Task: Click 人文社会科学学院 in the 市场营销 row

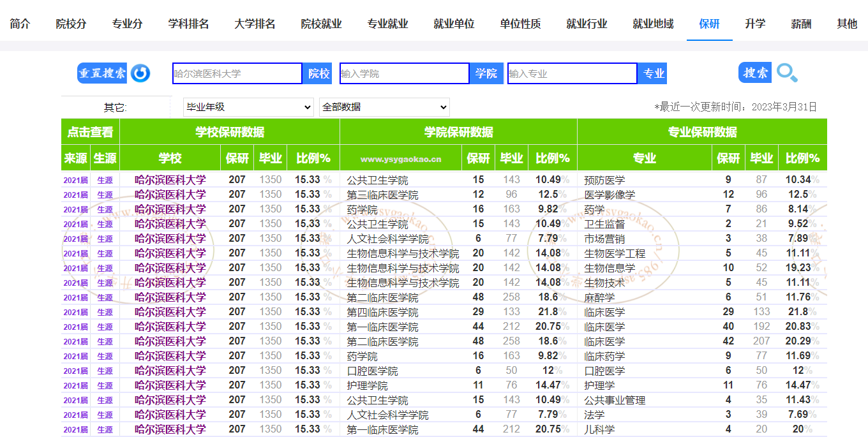Action: click(388, 239)
